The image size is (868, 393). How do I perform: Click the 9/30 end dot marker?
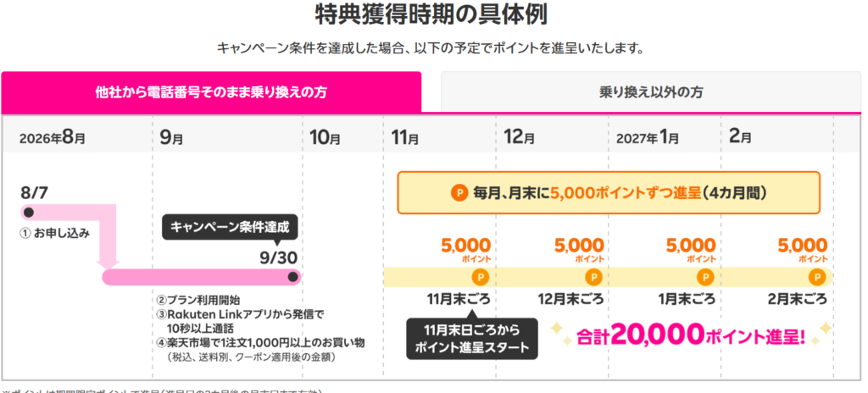coord(292,276)
